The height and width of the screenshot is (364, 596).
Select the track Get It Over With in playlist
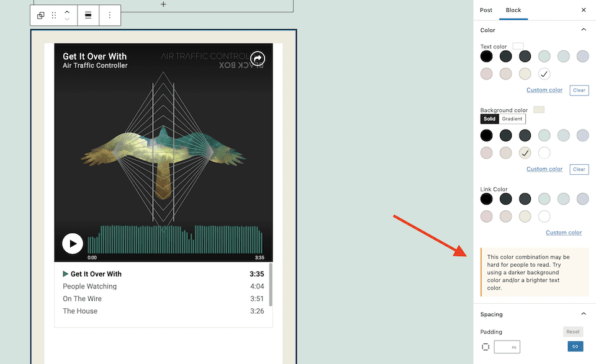tap(163, 274)
